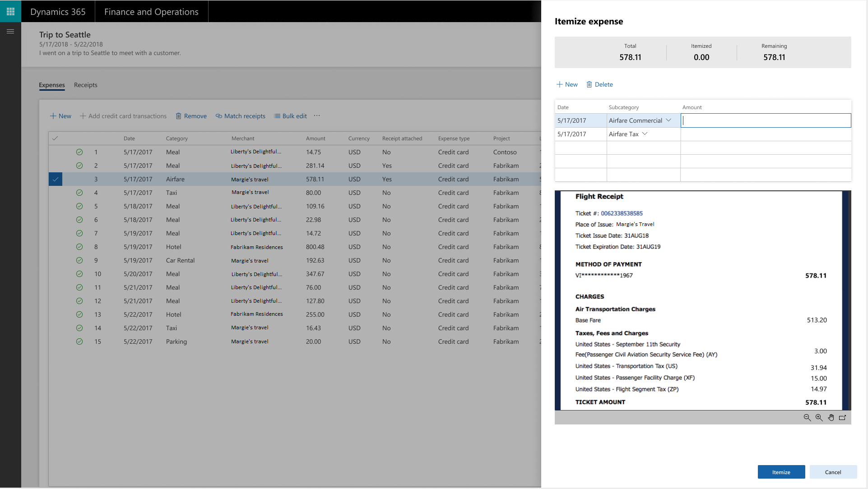The height and width of the screenshot is (489, 868).
Task: Toggle select all expenses checkbox
Action: pyautogui.click(x=55, y=138)
